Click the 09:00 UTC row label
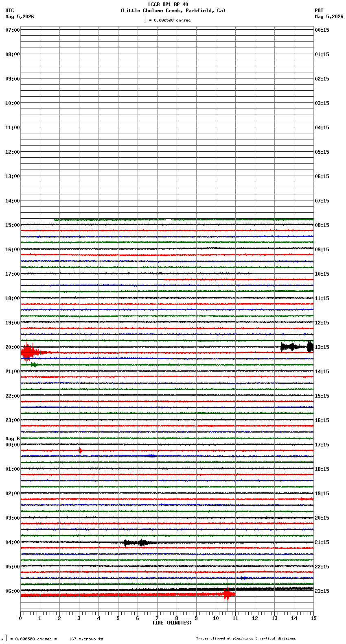The image size is (346, 644). (x=13, y=79)
